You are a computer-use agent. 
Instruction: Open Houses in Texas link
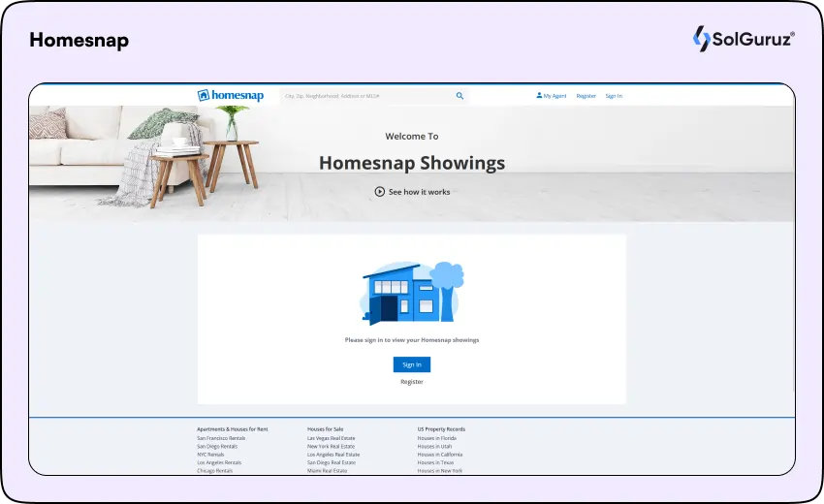click(x=435, y=462)
